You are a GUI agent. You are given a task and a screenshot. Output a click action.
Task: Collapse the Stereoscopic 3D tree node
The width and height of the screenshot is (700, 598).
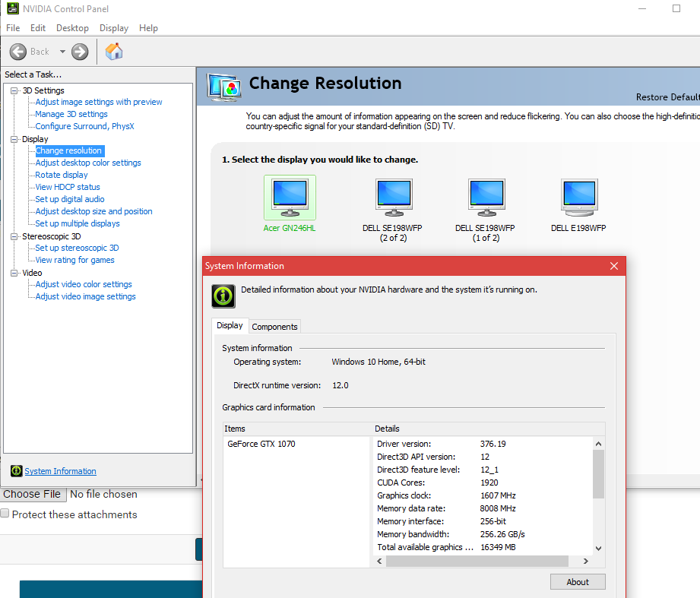pyautogui.click(x=14, y=237)
